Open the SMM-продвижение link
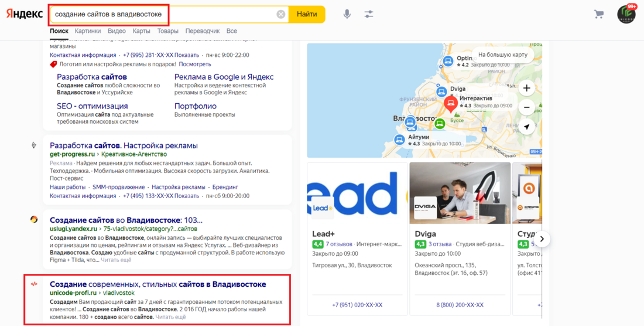Screen dimensions: 644x326 (118, 187)
